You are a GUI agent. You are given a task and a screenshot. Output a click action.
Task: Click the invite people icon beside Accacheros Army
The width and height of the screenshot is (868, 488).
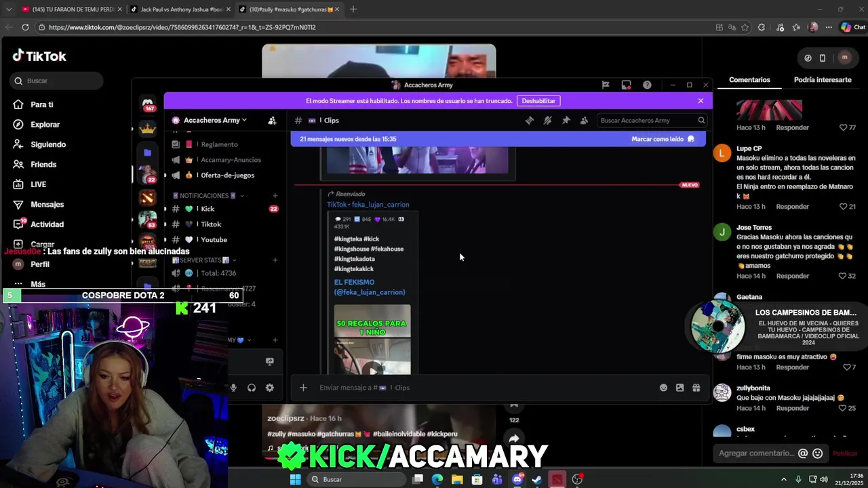(x=272, y=120)
